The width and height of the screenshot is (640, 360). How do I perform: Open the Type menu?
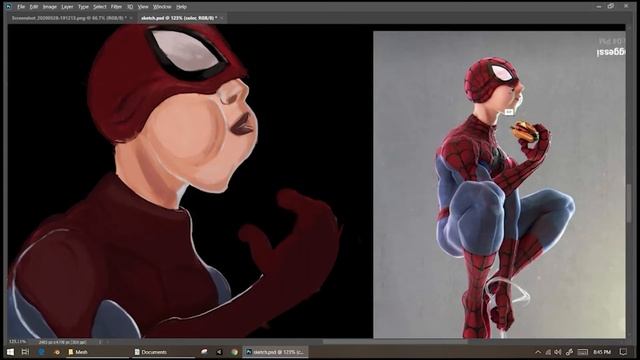(83, 7)
